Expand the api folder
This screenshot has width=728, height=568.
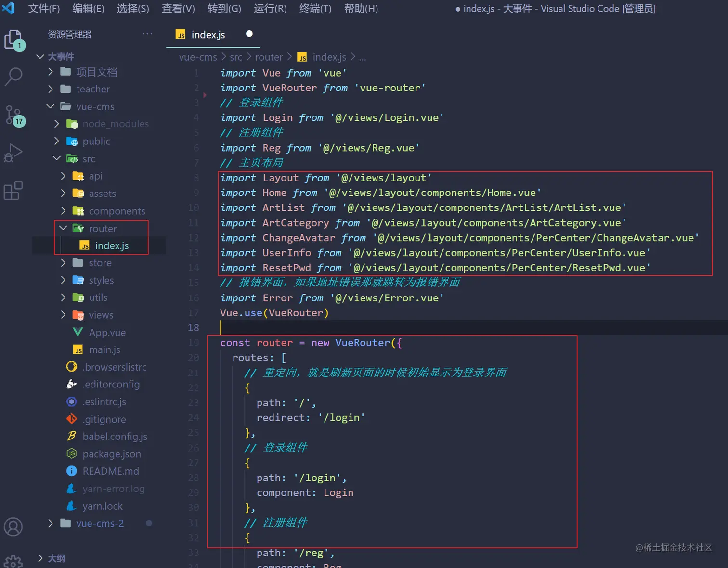click(x=63, y=176)
